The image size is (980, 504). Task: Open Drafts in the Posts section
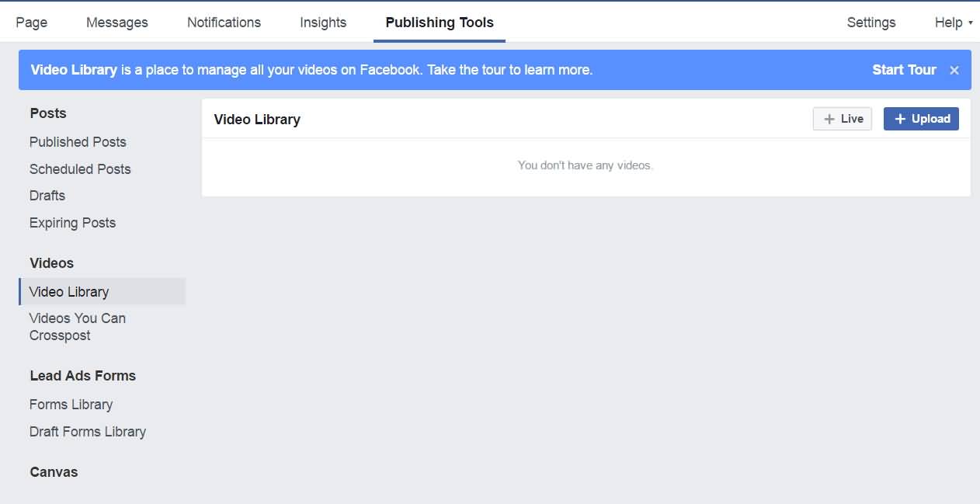click(47, 196)
